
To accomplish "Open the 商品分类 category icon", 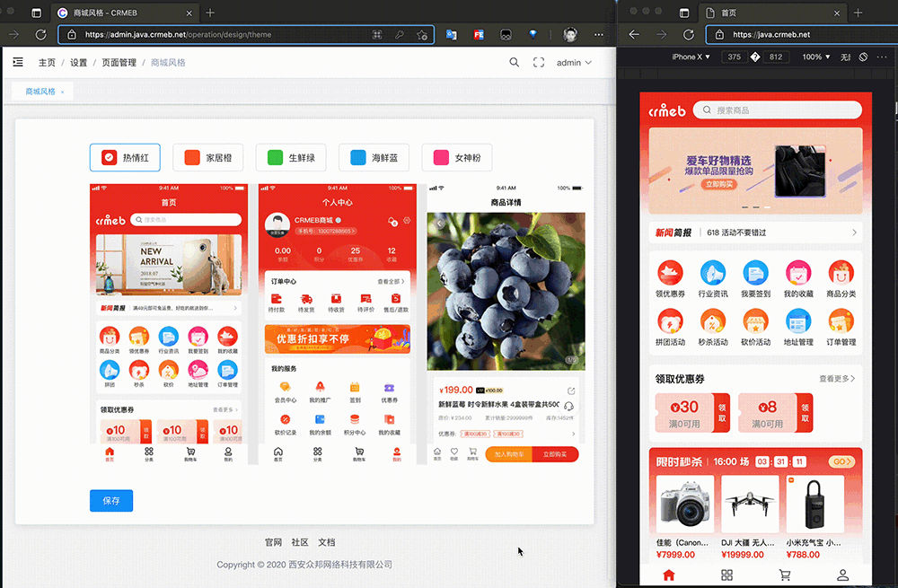I will click(841, 274).
